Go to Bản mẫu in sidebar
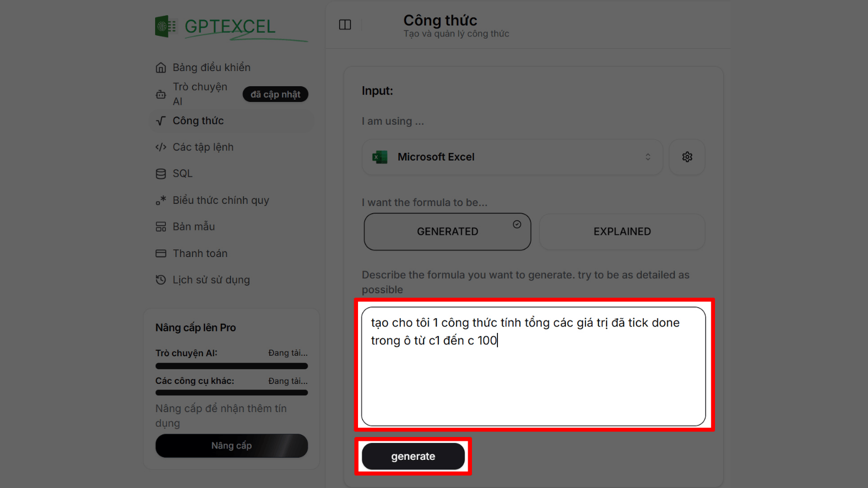Screen dimensions: 868x488 [x=194, y=227]
